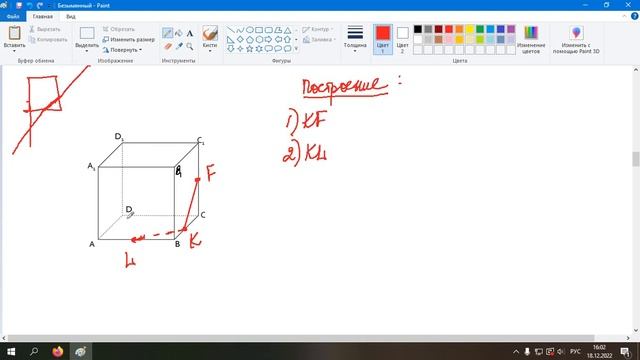
Task: Click the scroll right arrow at bottom
Action: (628, 338)
